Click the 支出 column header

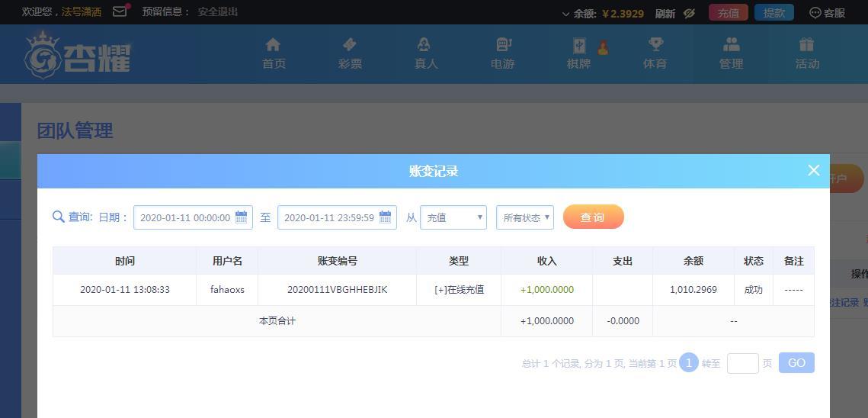tap(622, 261)
